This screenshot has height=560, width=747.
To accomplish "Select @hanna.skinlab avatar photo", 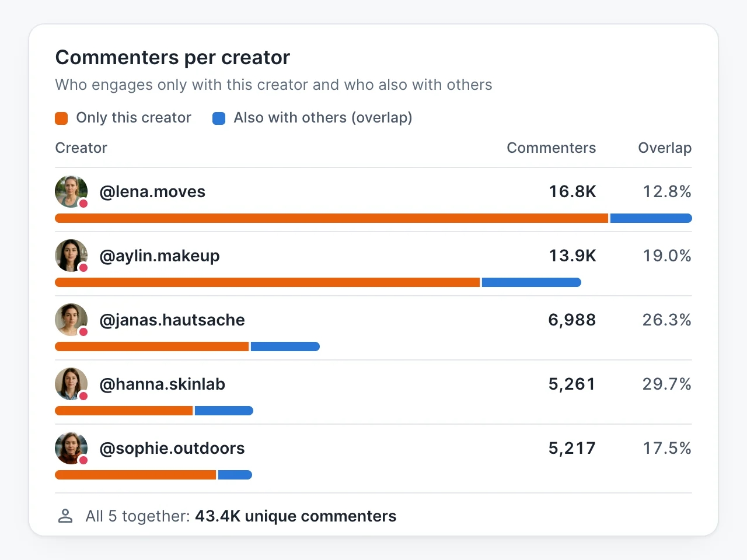I will click(x=71, y=384).
